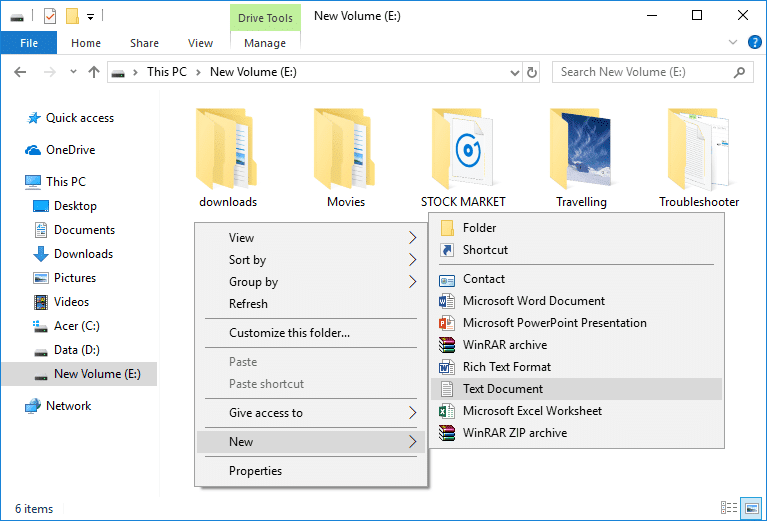Click the refresh icon beside address bar
This screenshot has height=521, width=767.
[x=532, y=72]
